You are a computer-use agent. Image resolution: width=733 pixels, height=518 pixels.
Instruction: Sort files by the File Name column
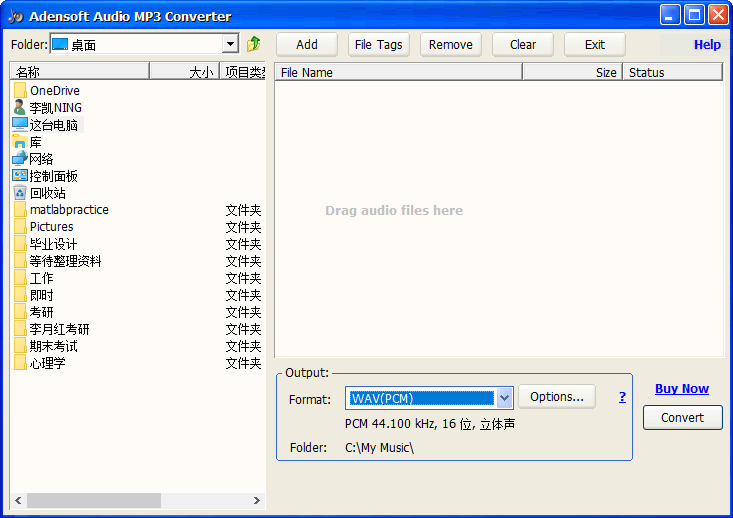[398, 72]
